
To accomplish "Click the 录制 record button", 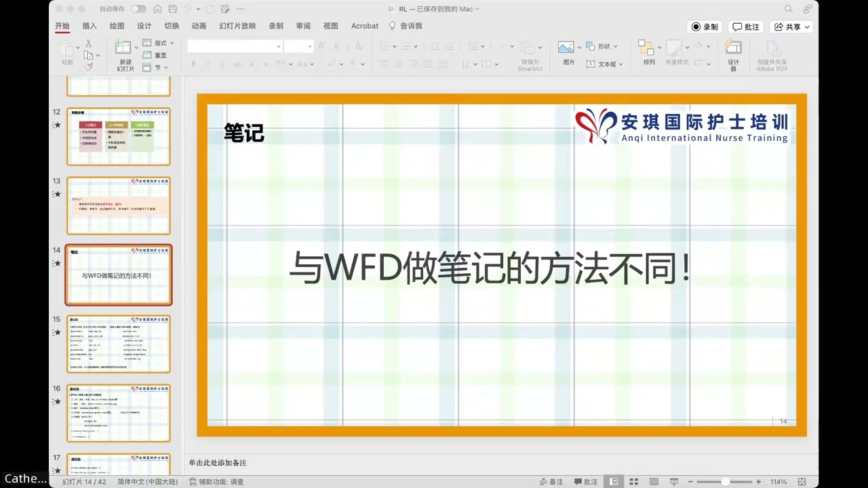I will (x=705, y=27).
